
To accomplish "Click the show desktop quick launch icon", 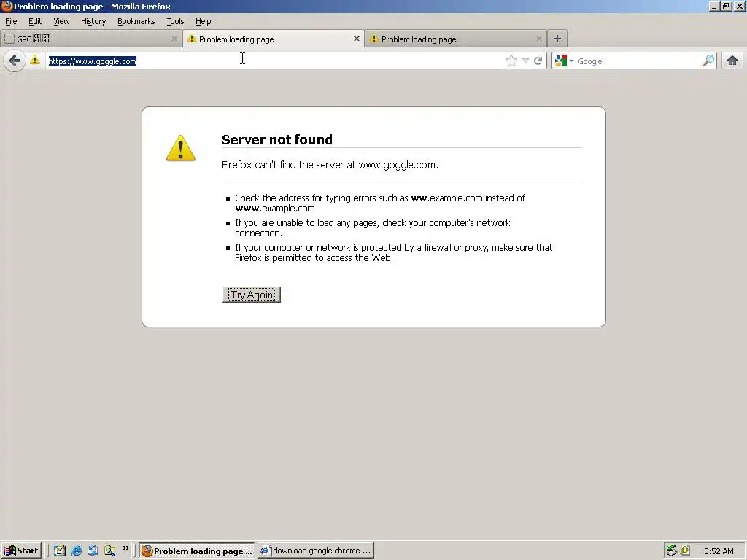I will (93, 551).
